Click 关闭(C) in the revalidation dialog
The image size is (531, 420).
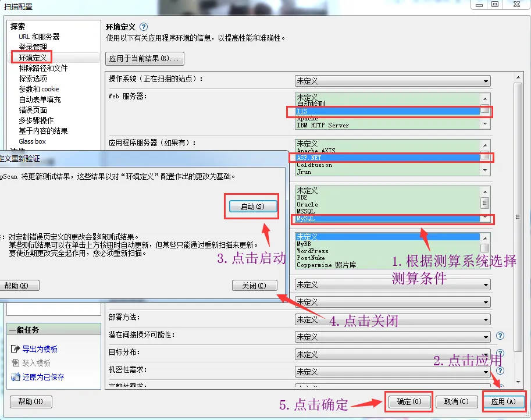click(254, 286)
